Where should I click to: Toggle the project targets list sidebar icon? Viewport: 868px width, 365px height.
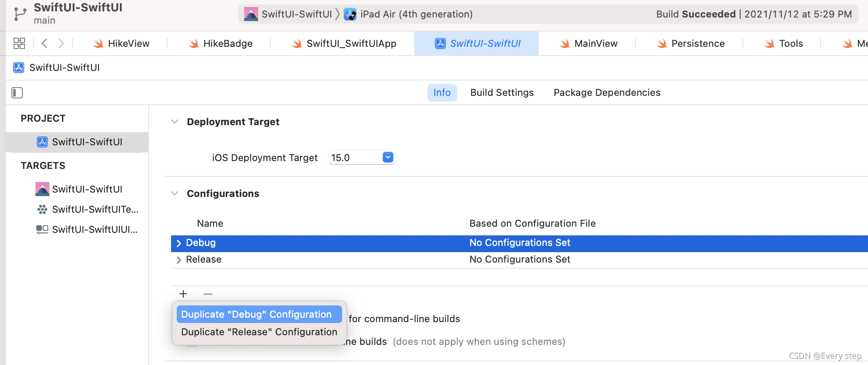point(17,93)
